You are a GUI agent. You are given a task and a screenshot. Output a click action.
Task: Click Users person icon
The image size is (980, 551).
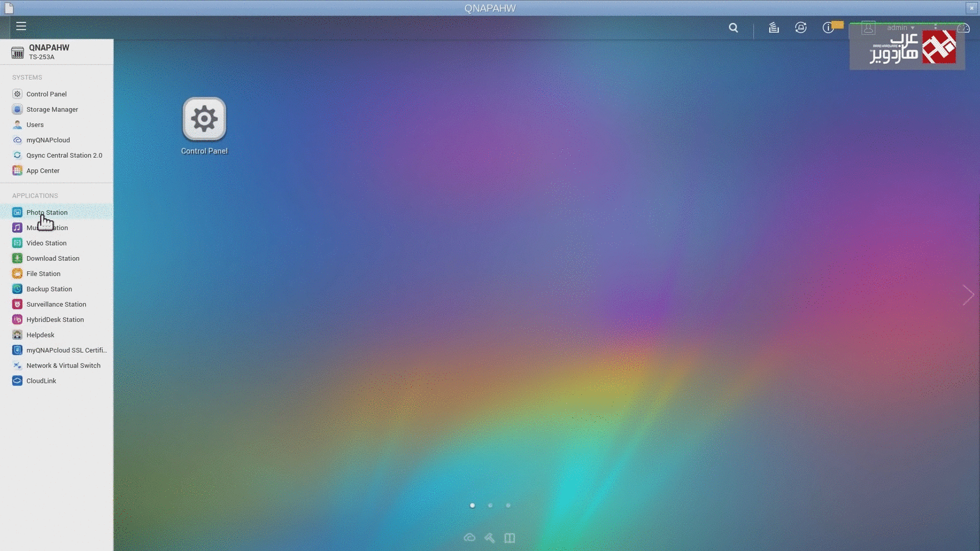click(x=17, y=125)
